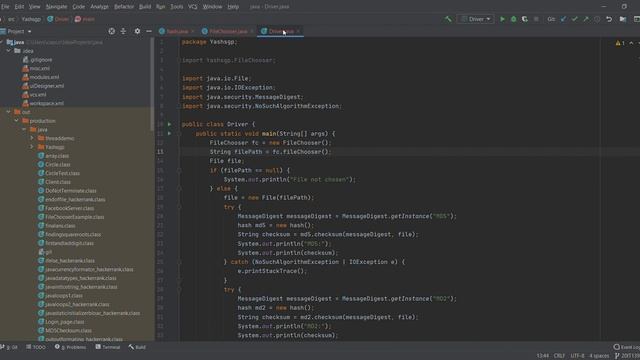The height and width of the screenshot is (360, 640).
Task: Click the CRLF line separator in status bar
Action: tap(559, 356)
